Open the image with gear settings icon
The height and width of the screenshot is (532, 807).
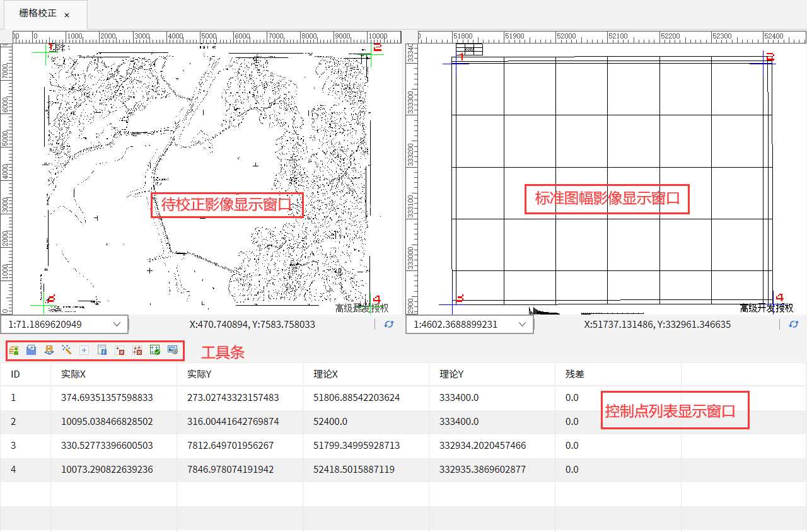pyautogui.click(x=173, y=350)
